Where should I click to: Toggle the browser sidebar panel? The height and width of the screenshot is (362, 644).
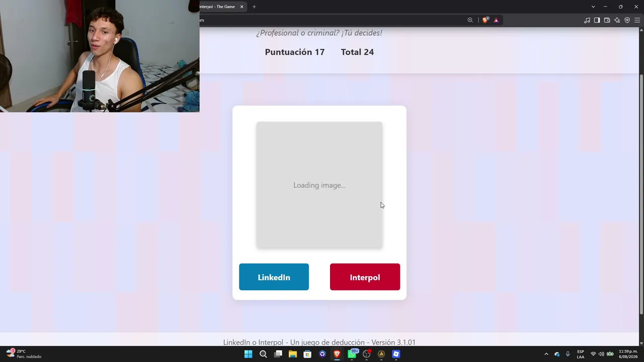[x=597, y=20]
